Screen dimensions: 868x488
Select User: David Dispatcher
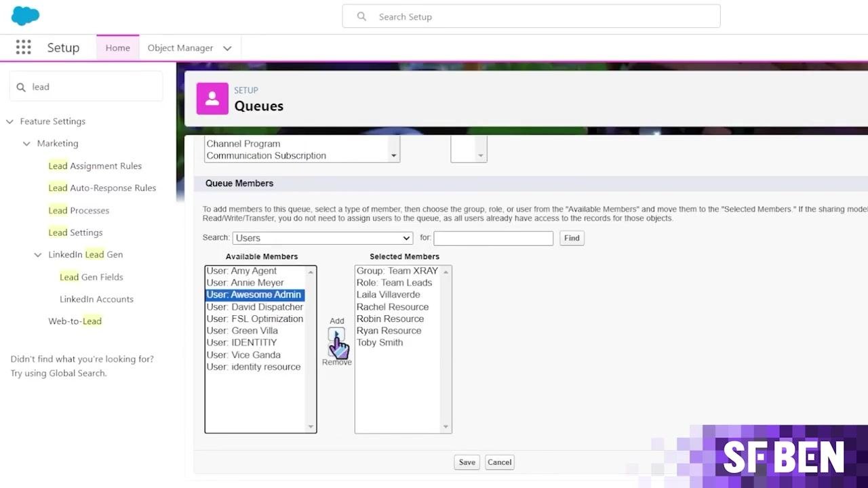coord(255,307)
